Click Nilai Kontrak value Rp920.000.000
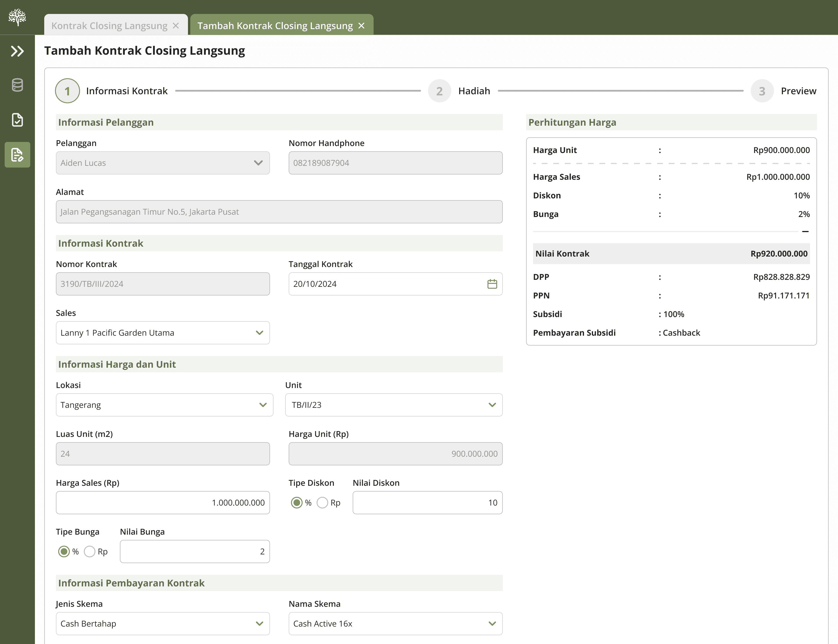The width and height of the screenshot is (838, 644). point(779,254)
